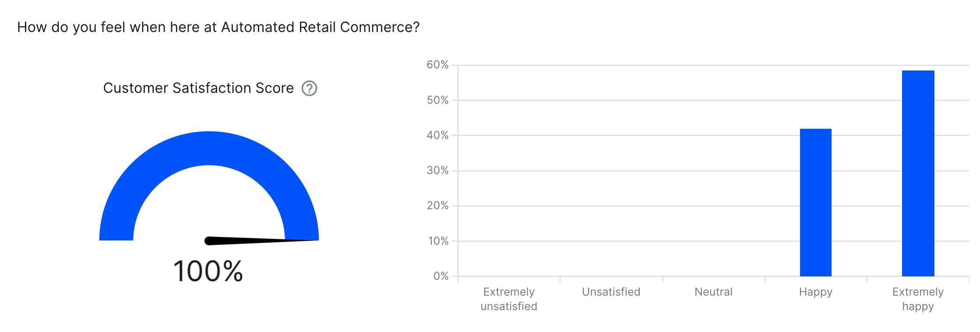The height and width of the screenshot is (332, 980).
Task: Select the survey question heading text
Action: [218, 27]
